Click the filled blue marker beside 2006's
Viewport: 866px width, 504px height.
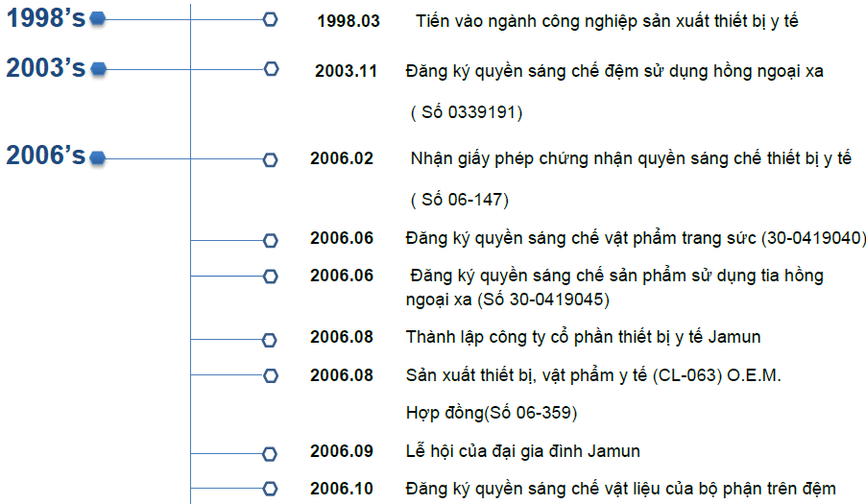point(97,157)
